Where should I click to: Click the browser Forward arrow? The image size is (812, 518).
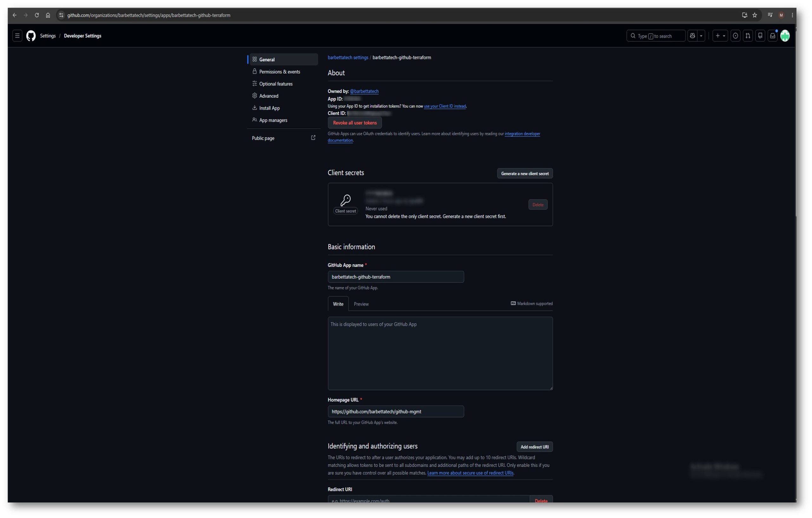26,15
